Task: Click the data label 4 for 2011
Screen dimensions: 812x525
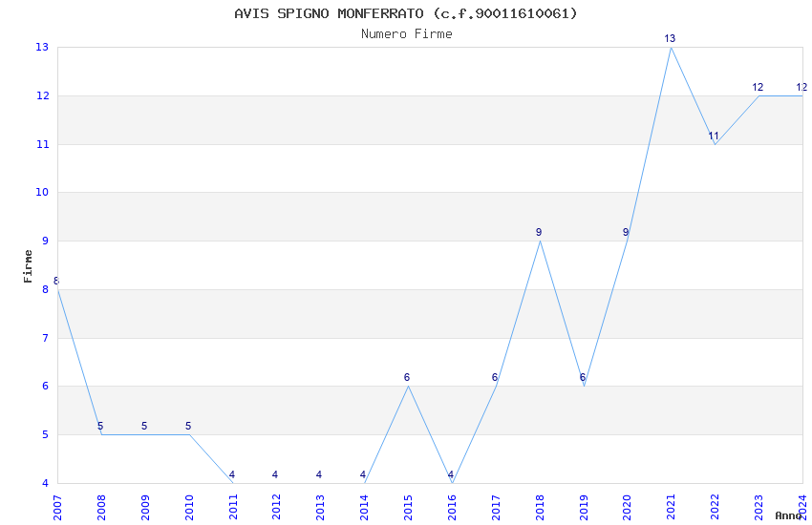Action: pos(231,474)
